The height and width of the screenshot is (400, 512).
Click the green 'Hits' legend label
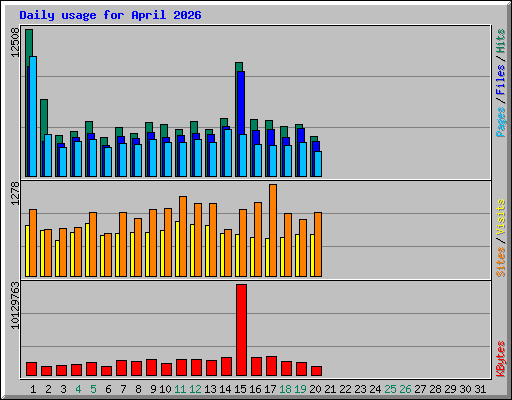tap(501, 41)
